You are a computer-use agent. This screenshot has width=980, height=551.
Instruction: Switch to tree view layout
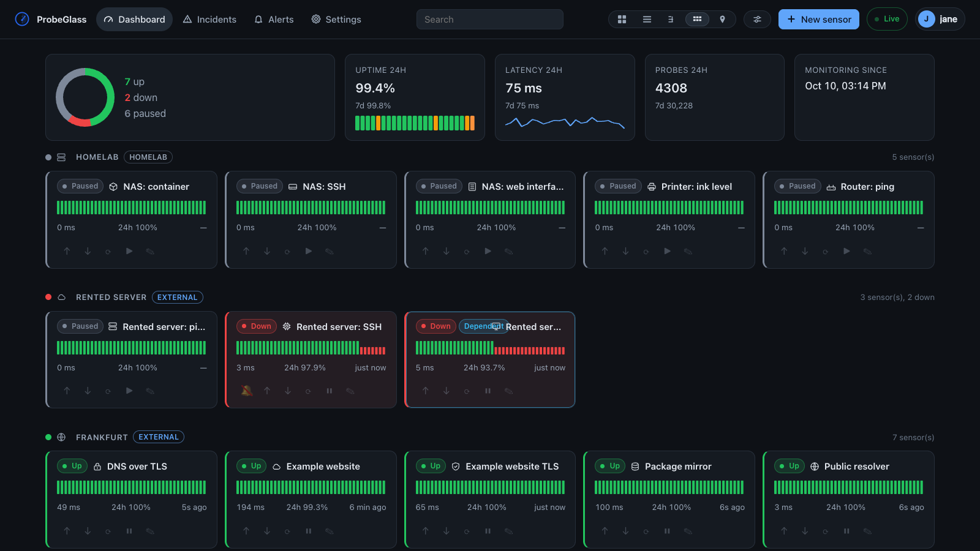click(671, 20)
